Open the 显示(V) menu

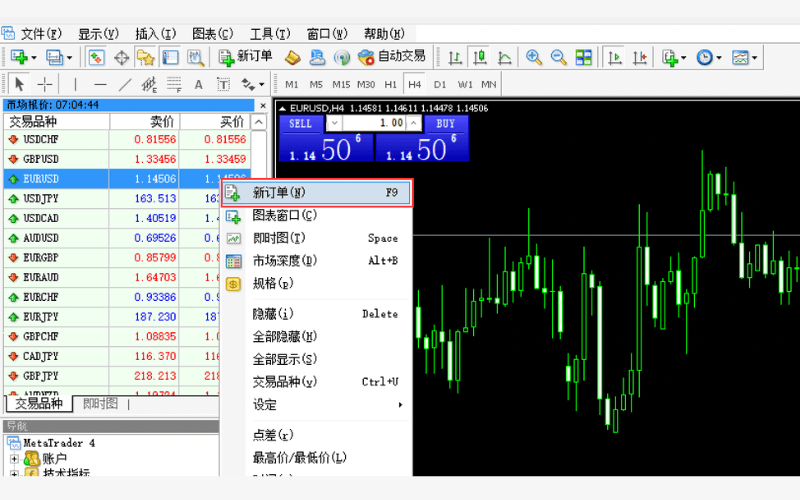98,34
